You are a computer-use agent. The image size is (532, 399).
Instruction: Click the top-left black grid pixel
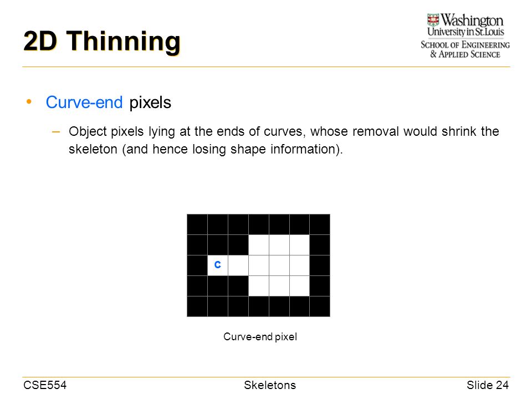(x=197, y=224)
